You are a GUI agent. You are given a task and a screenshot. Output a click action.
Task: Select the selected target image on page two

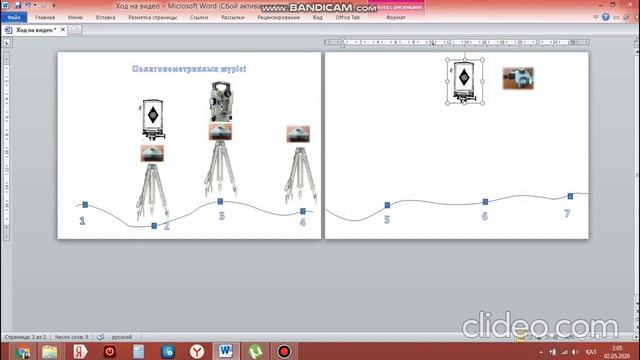click(x=464, y=81)
